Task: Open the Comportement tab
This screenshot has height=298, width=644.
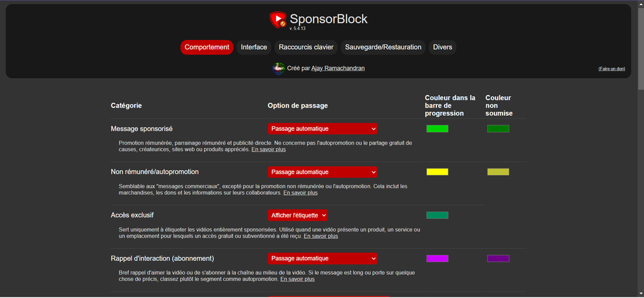Action: coord(207,47)
